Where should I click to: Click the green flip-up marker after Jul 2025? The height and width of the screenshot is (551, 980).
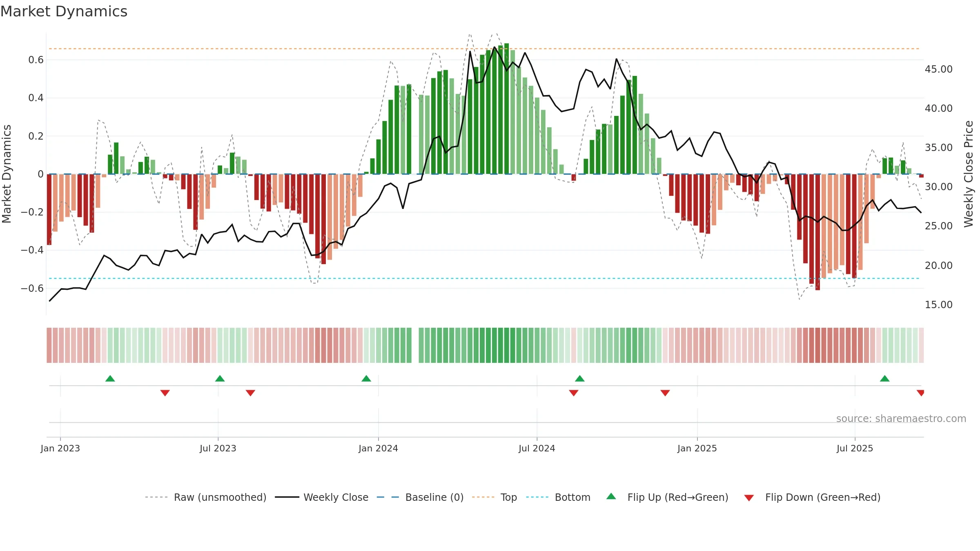(x=885, y=378)
